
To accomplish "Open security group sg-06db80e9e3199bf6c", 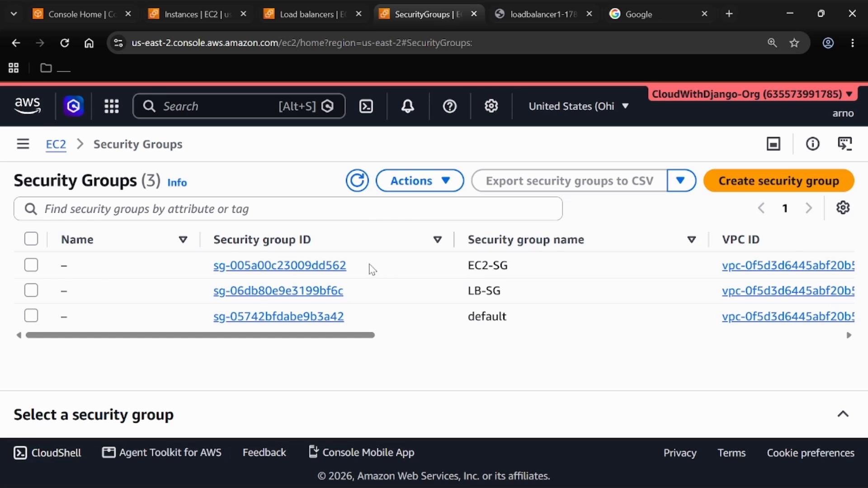I will pos(278,291).
